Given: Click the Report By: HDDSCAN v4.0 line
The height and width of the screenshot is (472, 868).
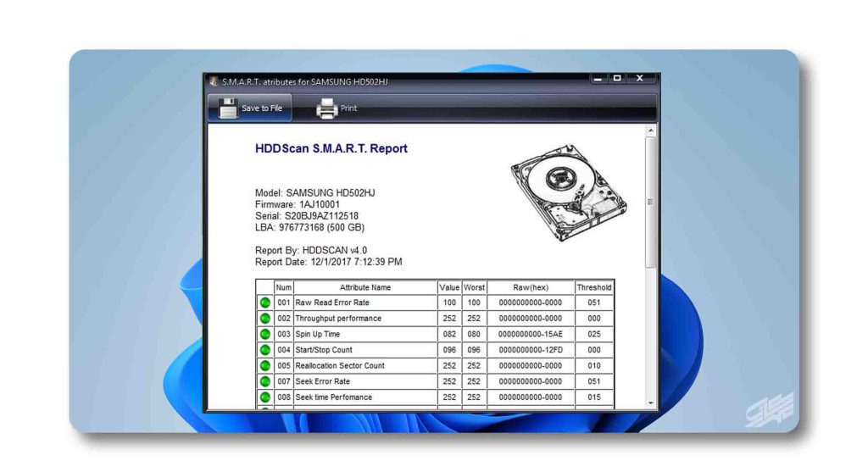Looking at the screenshot, I should tap(311, 250).
